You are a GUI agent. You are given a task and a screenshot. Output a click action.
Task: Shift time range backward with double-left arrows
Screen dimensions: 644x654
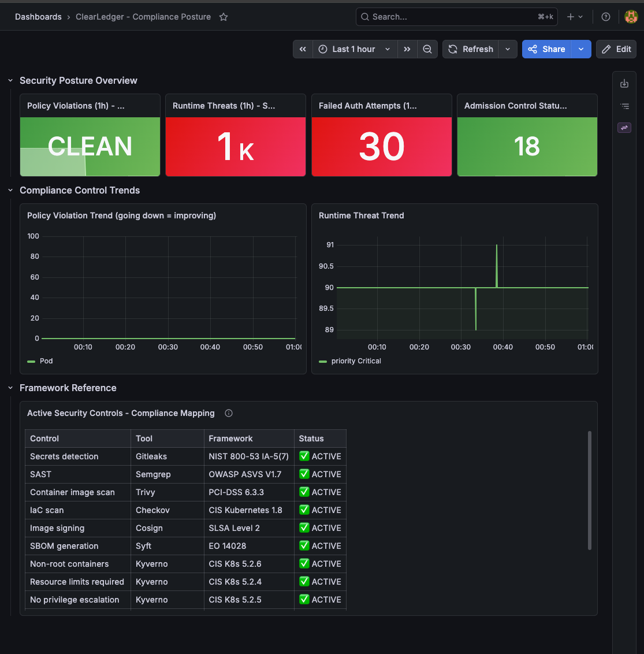click(303, 49)
